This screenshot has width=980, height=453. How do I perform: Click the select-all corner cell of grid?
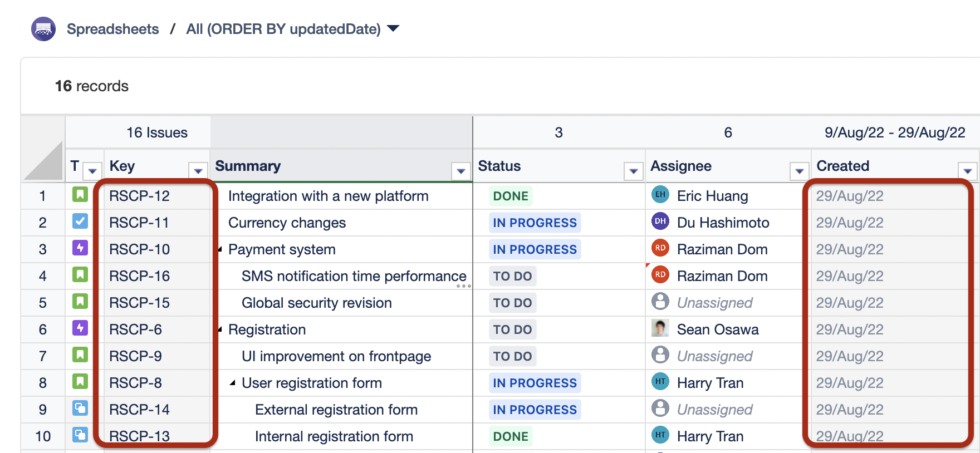point(43,161)
